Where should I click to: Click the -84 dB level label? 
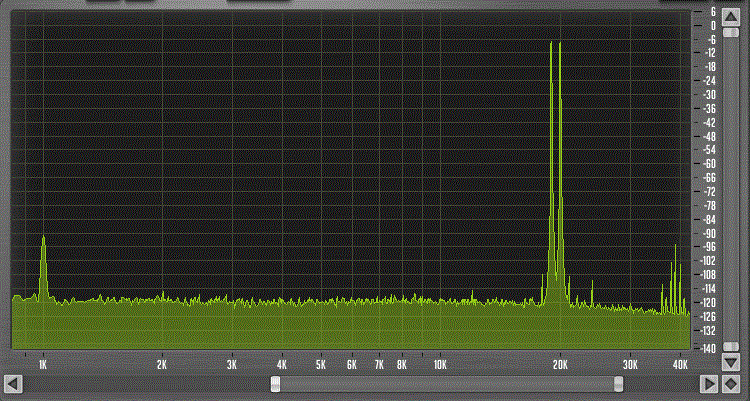(709, 220)
